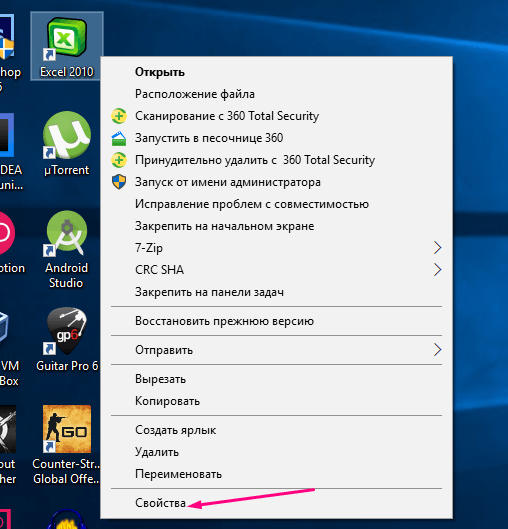Choose Переименовать in the context menu
Viewport: 508px width, 529px height.
point(276,474)
